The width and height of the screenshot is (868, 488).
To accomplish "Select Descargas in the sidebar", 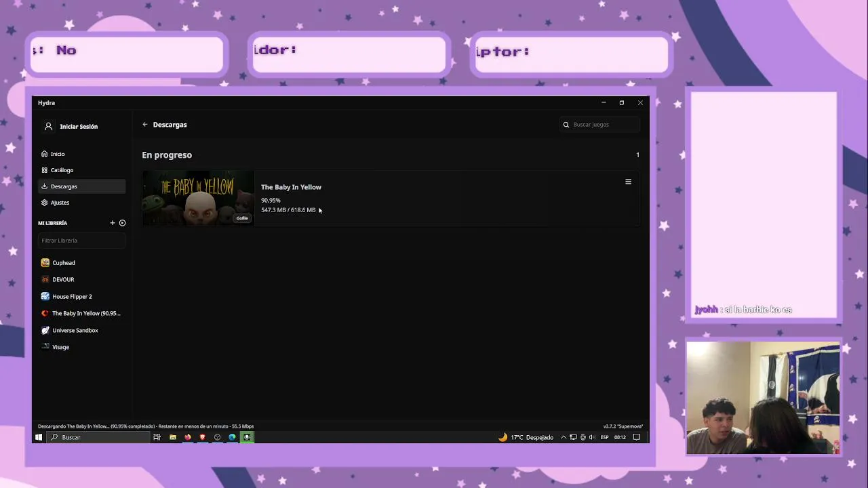I will click(81, 186).
